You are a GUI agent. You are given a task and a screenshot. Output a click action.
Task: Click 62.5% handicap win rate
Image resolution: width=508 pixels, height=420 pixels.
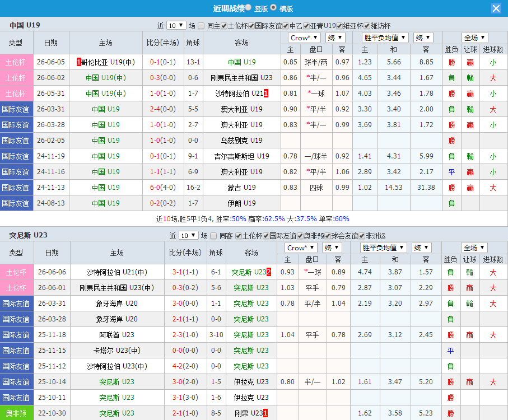pyautogui.click(x=274, y=219)
